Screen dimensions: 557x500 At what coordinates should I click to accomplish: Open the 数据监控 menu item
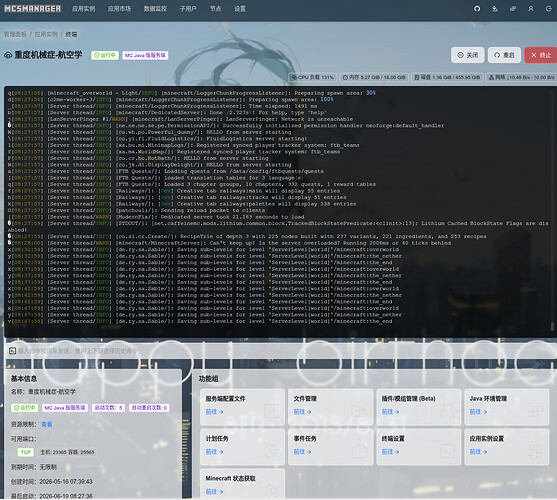(155, 9)
